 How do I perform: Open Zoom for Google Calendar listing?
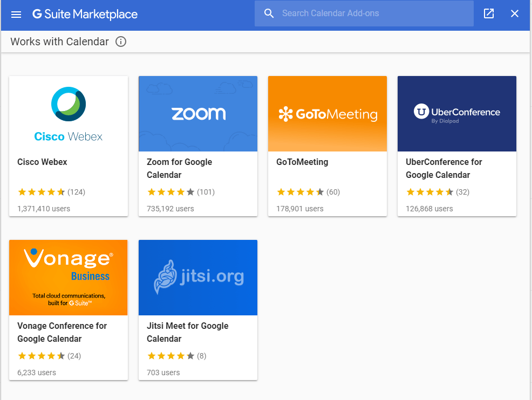click(x=179, y=168)
